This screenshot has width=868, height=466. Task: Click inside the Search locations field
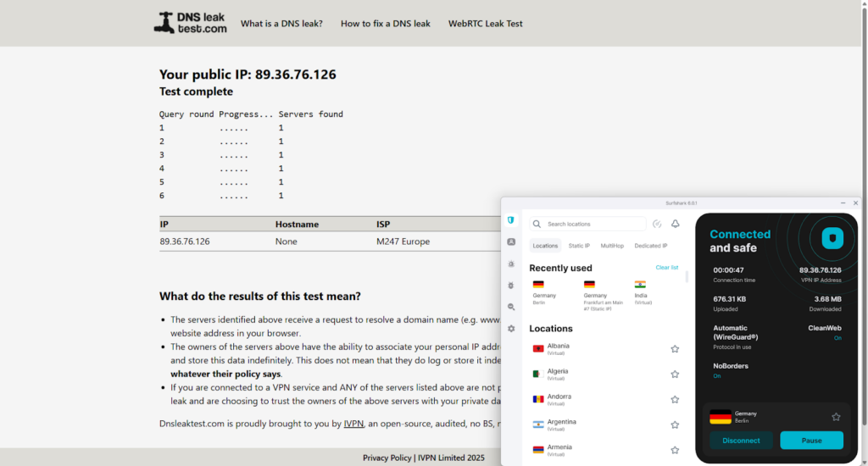[x=588, y=225]
